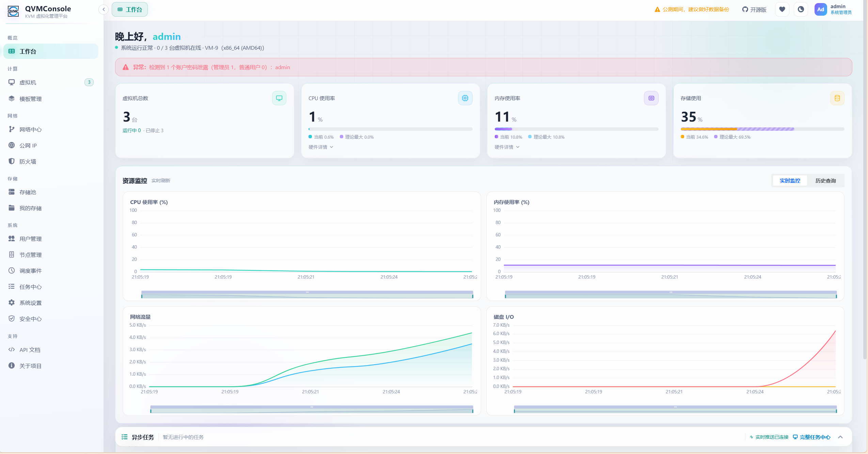The height and width of the screenshot is (454, 868).
Task: Click 实时推送已连接 status indicator
Action: pos(769,437)
